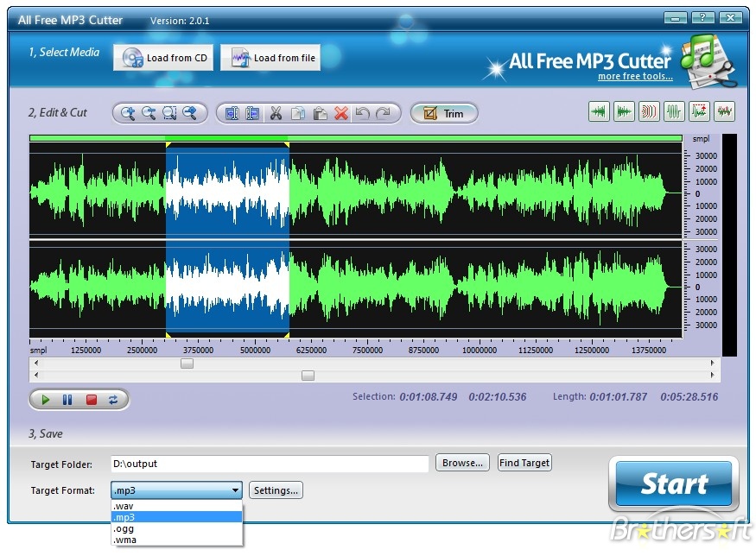Click the big Start button

pyautogui.click(x=674, y=483)
